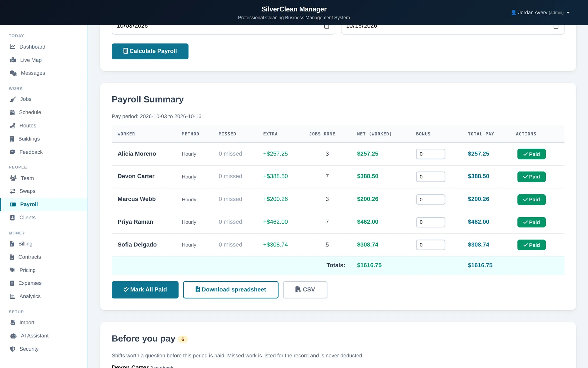
Task: Toggle Paid status for Devon Carter
Action: 531,177
